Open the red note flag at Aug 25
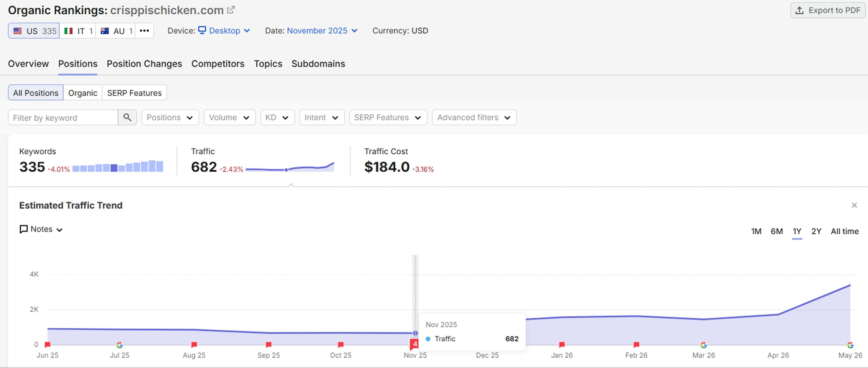 point(194,345)
